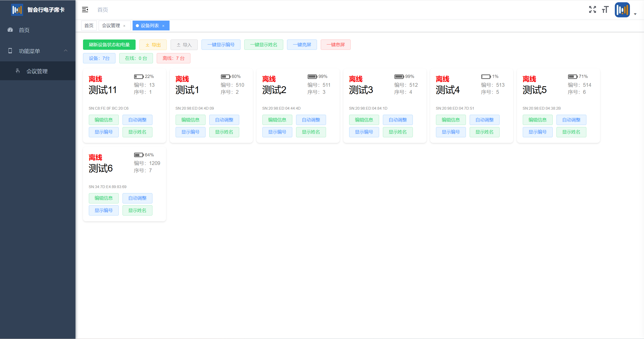Viewport: 644px width, 339px height.
Task: Switch to 首页 tab
Action: [89, 26]
